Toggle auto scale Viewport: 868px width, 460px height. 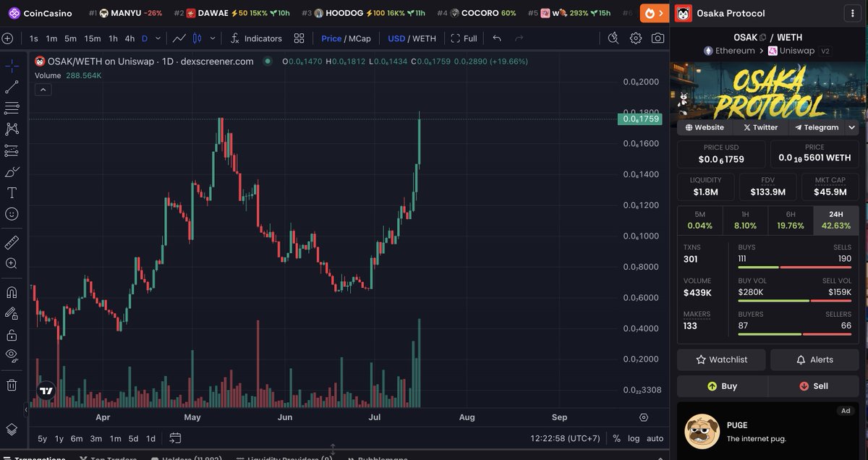(x=655, y=438)
